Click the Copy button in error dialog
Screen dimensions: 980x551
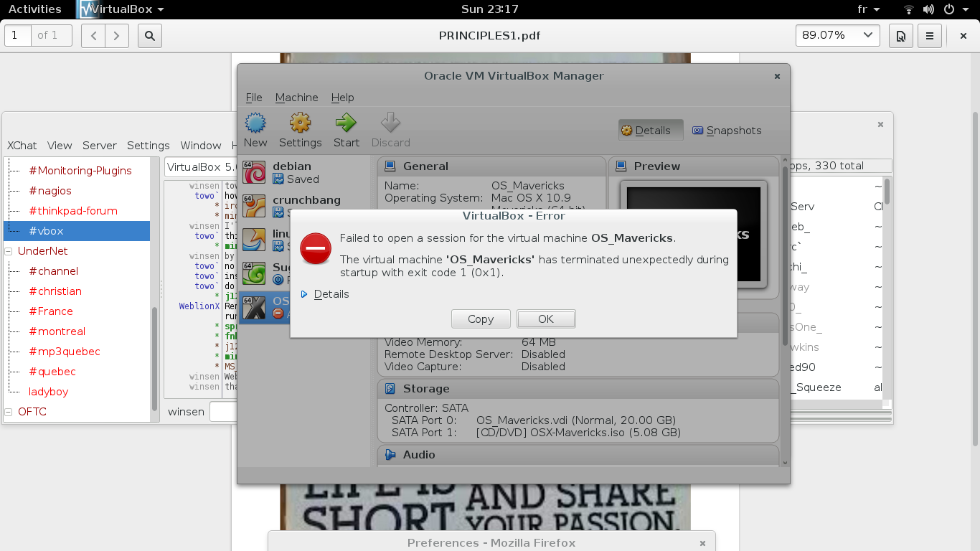481,319
